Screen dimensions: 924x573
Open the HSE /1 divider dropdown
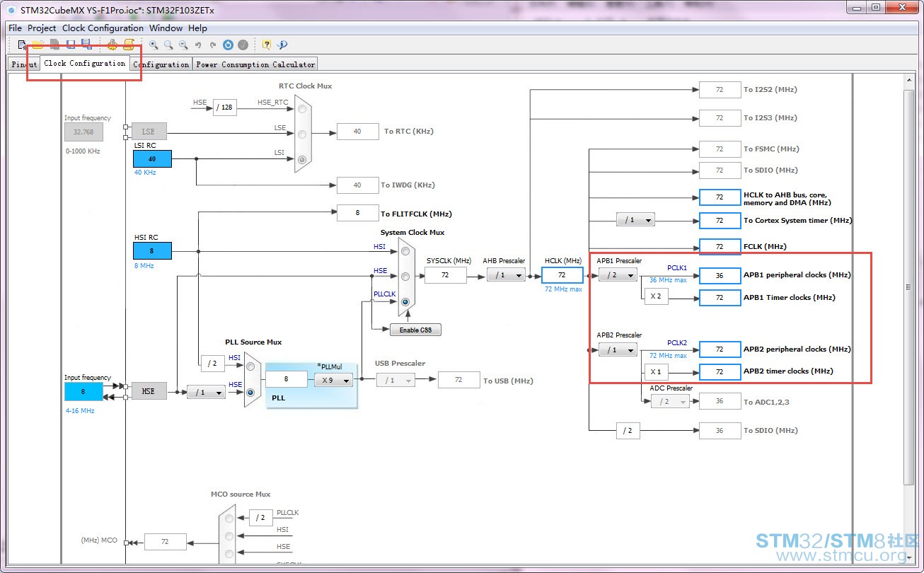(x=206, y=392)
